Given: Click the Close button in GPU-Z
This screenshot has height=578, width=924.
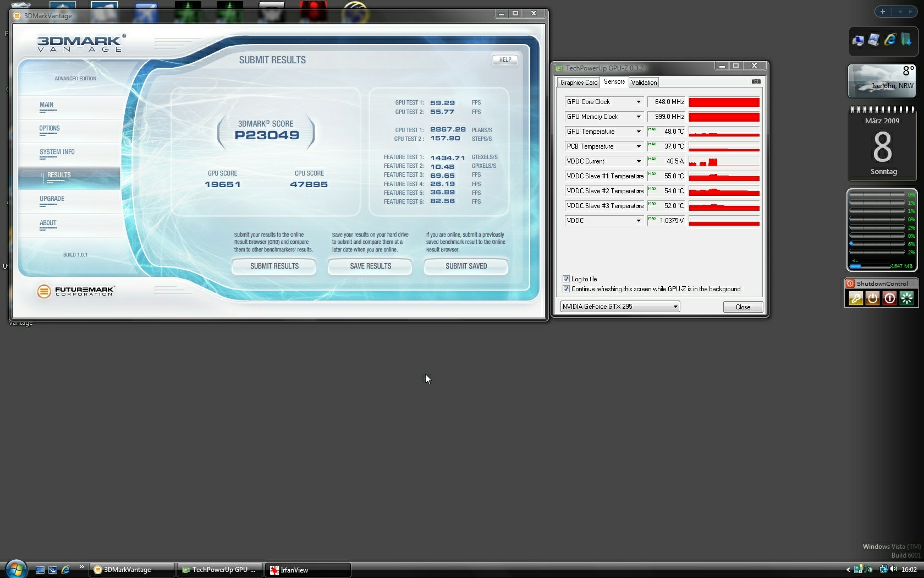Looking at the screenshot, I should (743, 307).
